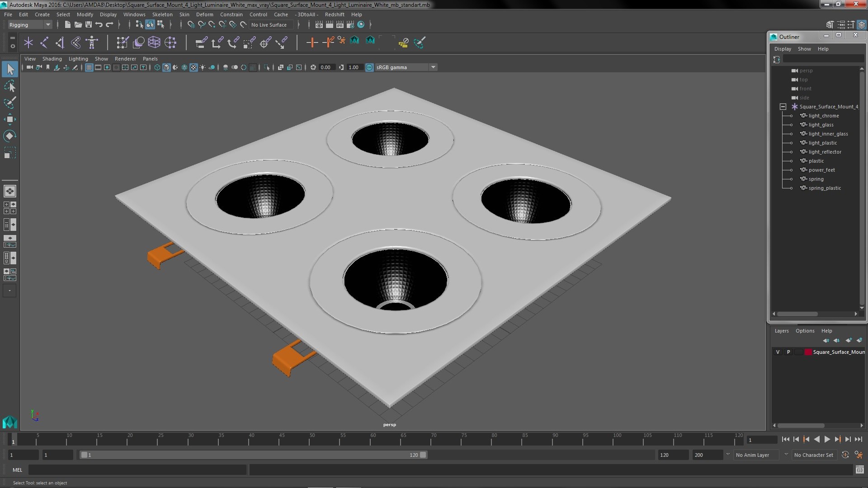The image size is (868, 488).
Task: Select the Rotate tool in toolbox
Action: click(9, 136)
